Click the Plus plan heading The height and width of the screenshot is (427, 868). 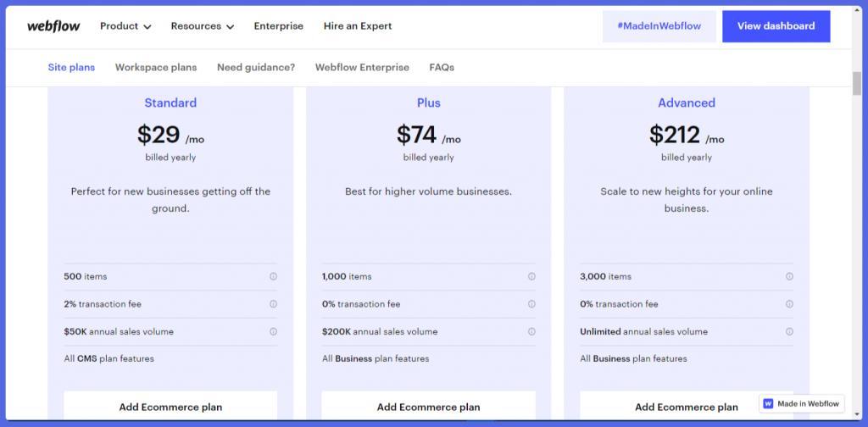428,103
